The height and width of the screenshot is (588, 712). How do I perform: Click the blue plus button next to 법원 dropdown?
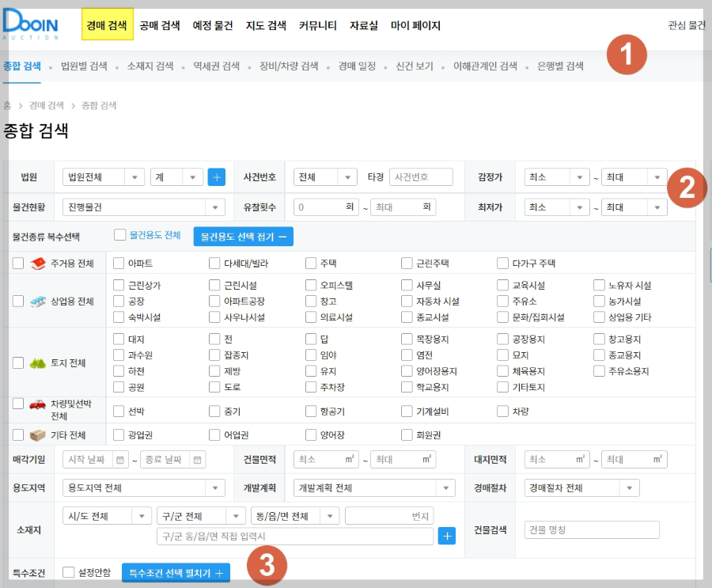[x=216, y=176]
